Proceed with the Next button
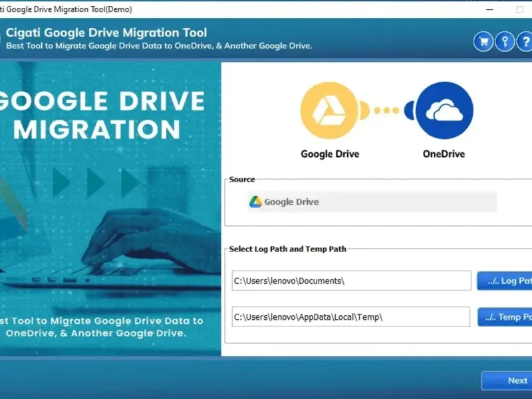 [x=507, y=380]
